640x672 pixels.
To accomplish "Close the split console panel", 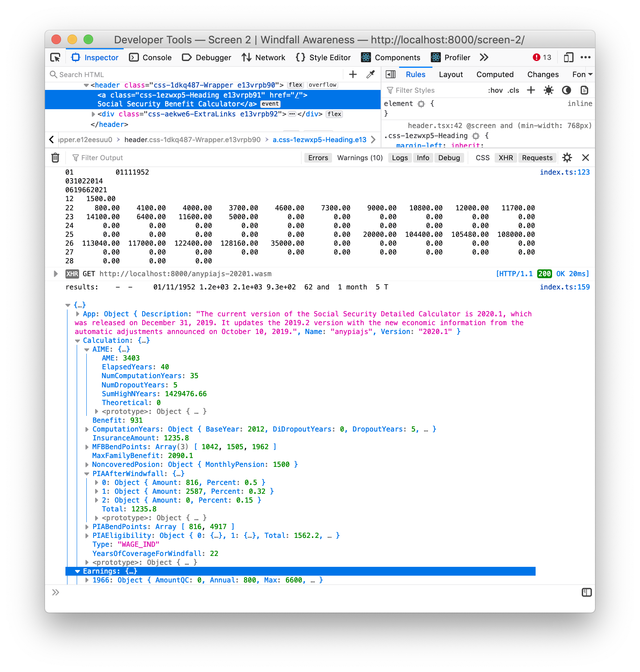I will pos(585,158).
